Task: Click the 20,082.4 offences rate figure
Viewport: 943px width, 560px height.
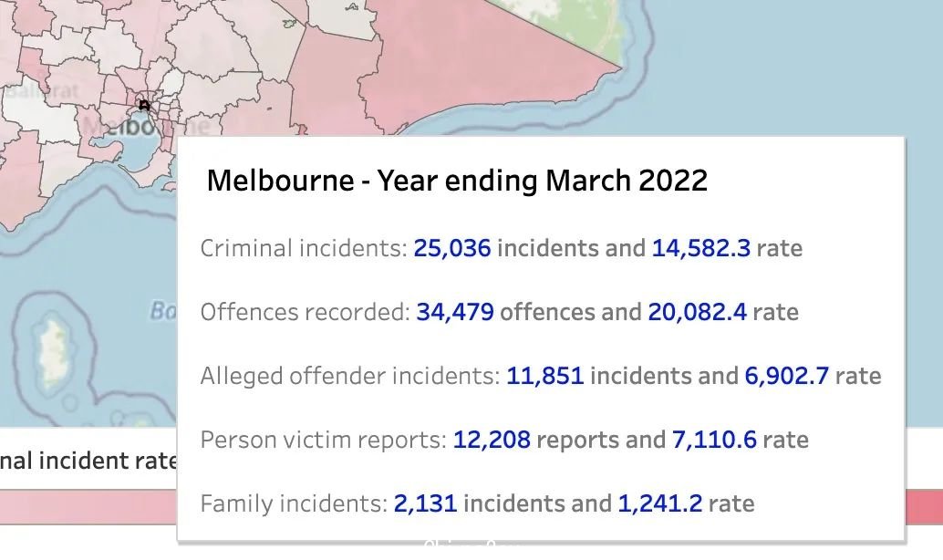Action: pyautogui.click(x=698, y=312)
